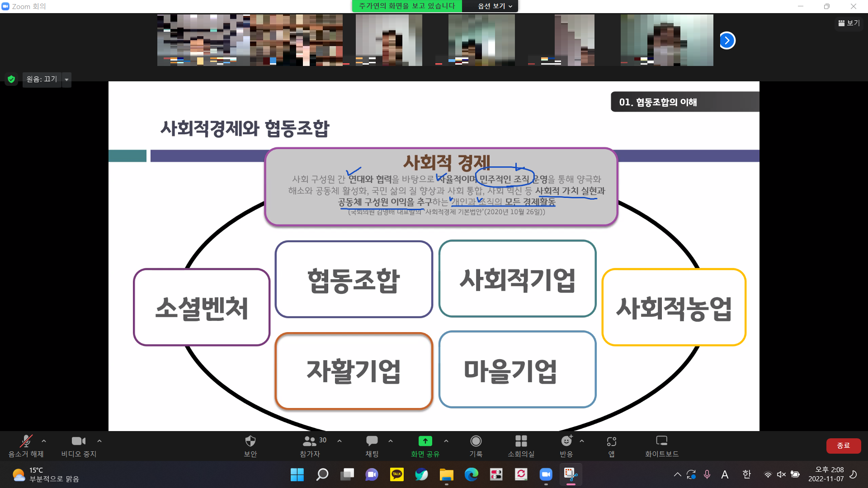
Task: Click the original sound 원음: 끄기 button
Action: [42, 79]
